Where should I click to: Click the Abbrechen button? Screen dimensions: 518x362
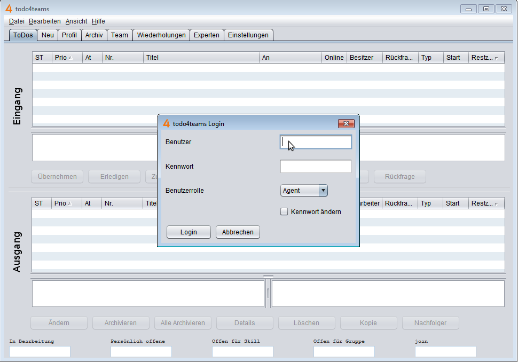238,232
